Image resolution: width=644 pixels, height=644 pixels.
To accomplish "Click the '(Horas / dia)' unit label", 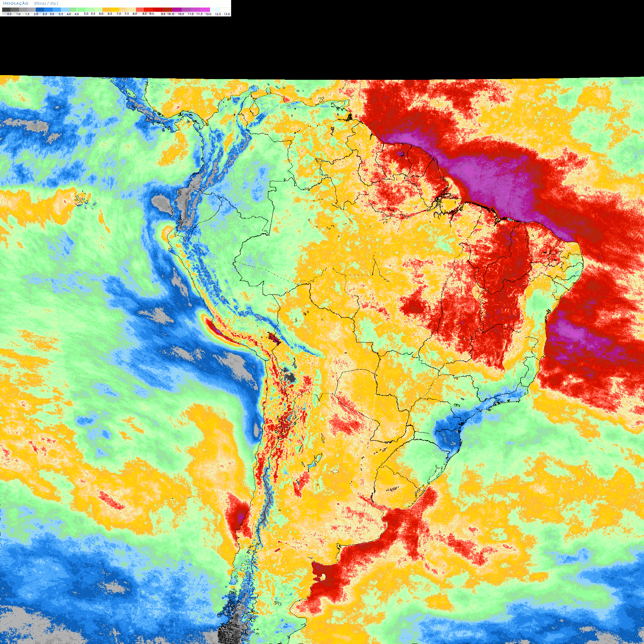I will (x=46, y=3).
